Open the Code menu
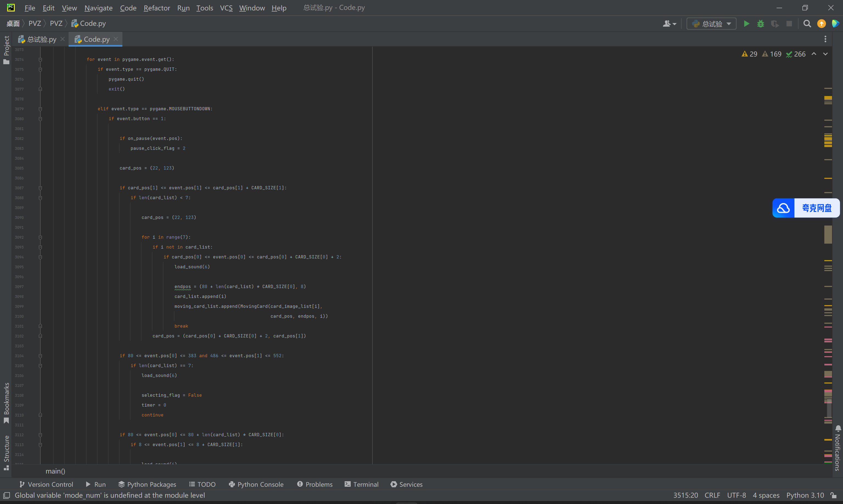 [128, 8]
